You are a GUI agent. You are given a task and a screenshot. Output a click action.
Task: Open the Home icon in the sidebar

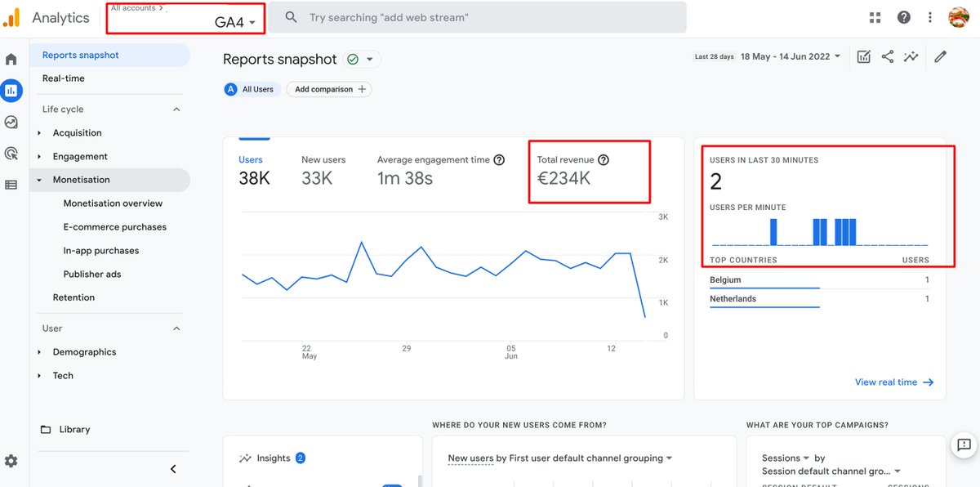(x=11, y=59)
